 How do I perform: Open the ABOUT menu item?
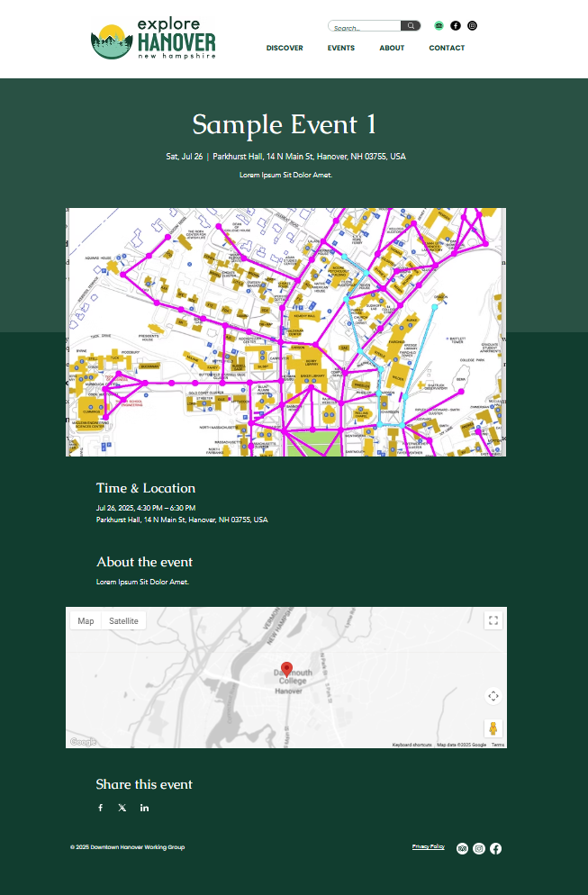click(392, 48)
